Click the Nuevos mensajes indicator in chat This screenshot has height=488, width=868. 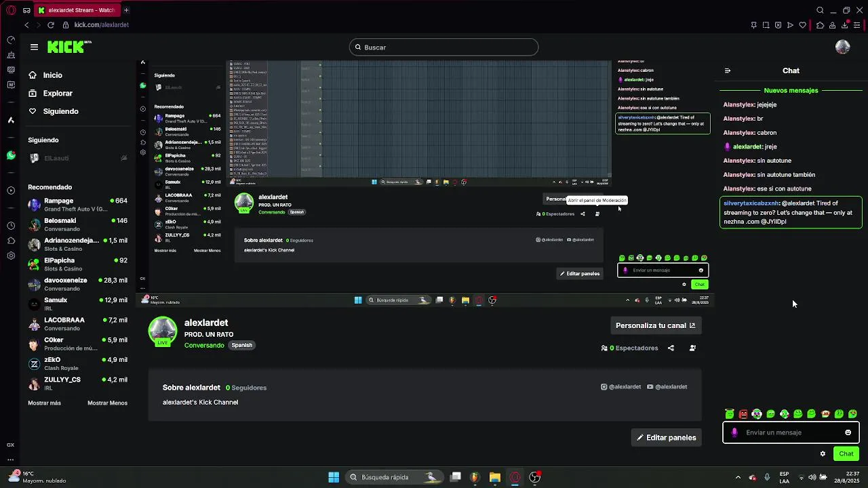coord(791,91)
